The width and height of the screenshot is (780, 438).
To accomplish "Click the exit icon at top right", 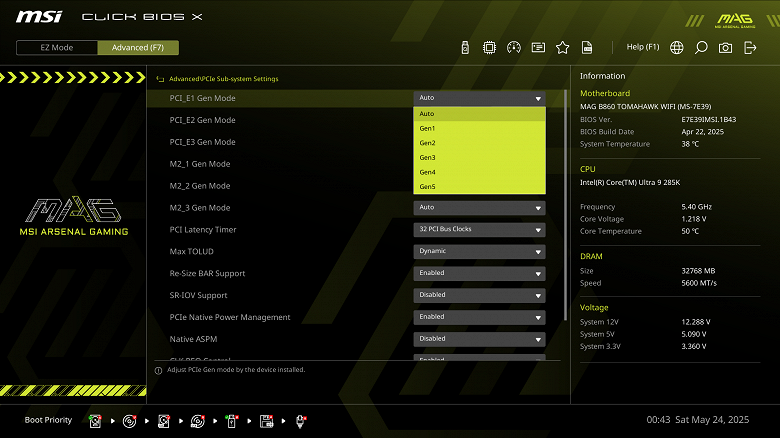I will tap(750, 47).
